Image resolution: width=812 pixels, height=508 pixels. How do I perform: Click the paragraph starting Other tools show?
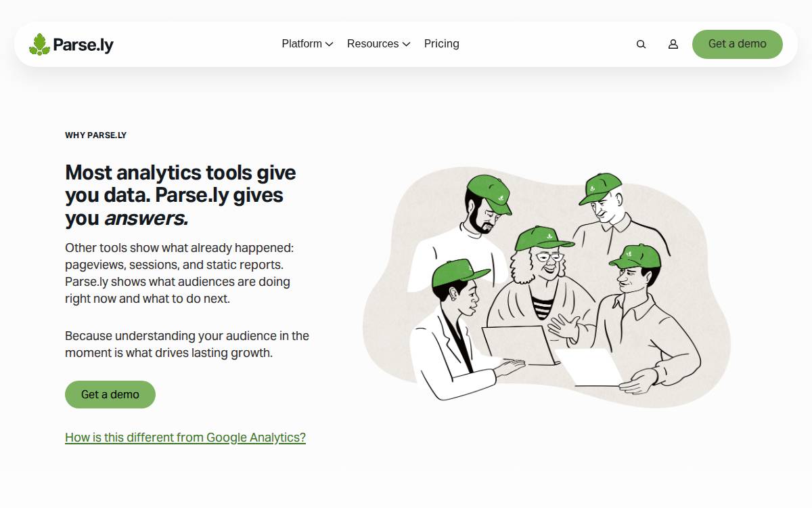tap(179, 273)
